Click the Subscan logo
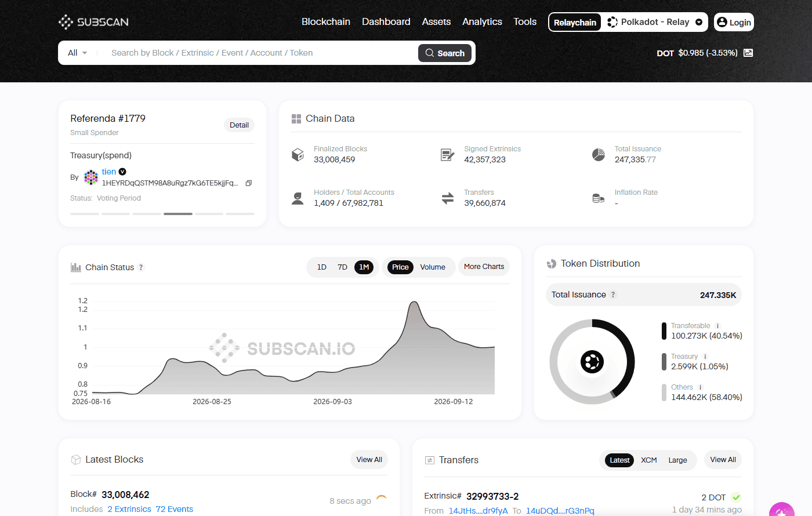 point(93,22)
